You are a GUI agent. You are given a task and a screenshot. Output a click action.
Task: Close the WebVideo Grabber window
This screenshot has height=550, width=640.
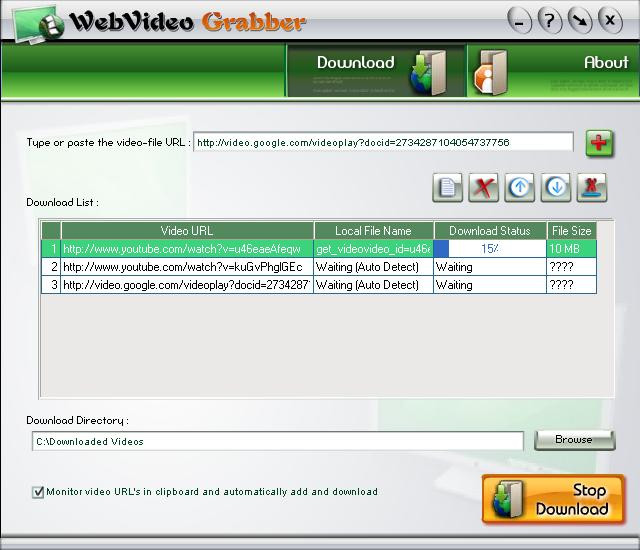pos(610,20)
